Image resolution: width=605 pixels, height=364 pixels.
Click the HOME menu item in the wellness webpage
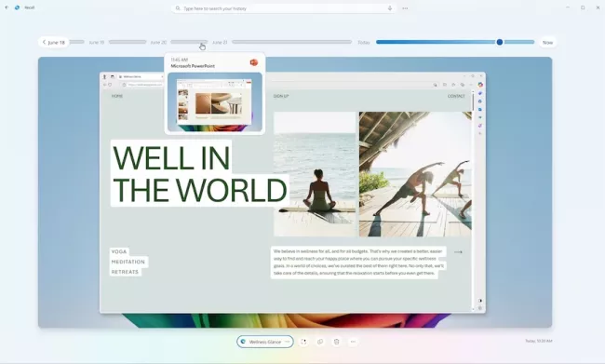pos(117,96)
